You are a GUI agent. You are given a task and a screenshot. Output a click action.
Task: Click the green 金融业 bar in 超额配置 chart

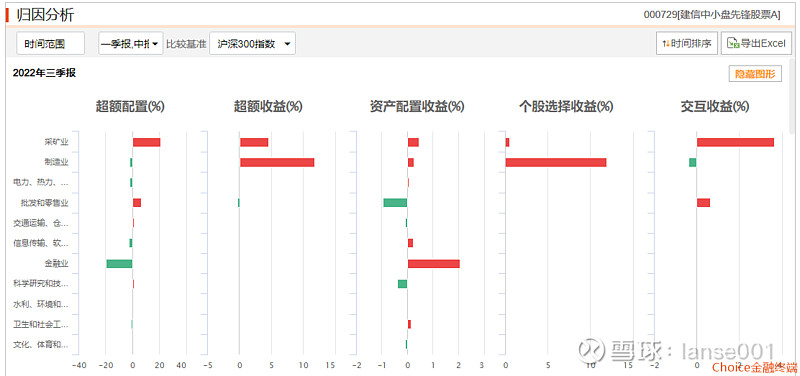click(x=119, y=264)
